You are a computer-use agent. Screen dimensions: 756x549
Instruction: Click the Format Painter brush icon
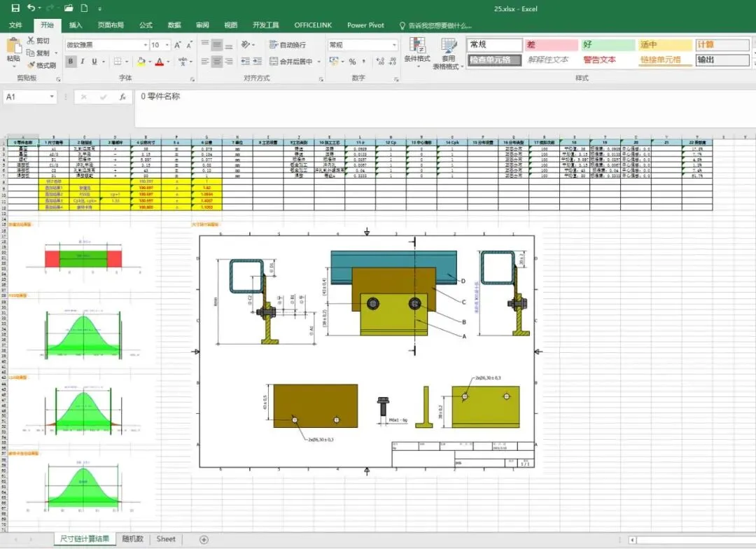pyautogui.click(x=31, y=65)
